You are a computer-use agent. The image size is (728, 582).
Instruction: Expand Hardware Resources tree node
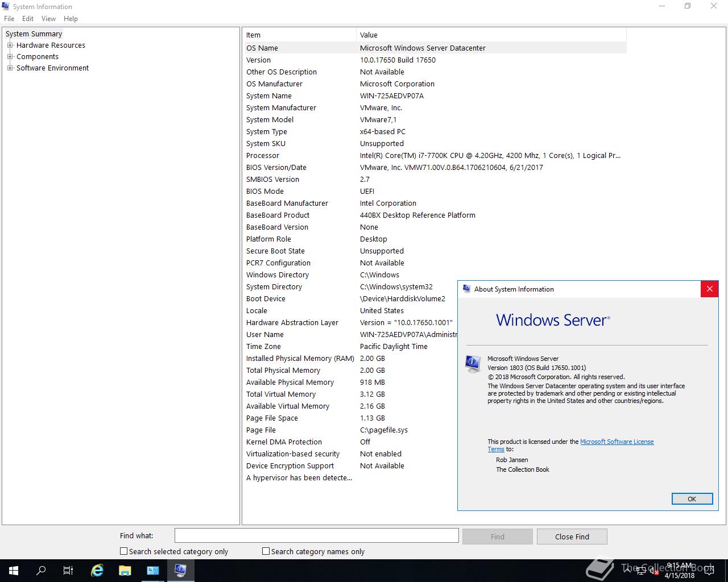[x=10, y=45]
